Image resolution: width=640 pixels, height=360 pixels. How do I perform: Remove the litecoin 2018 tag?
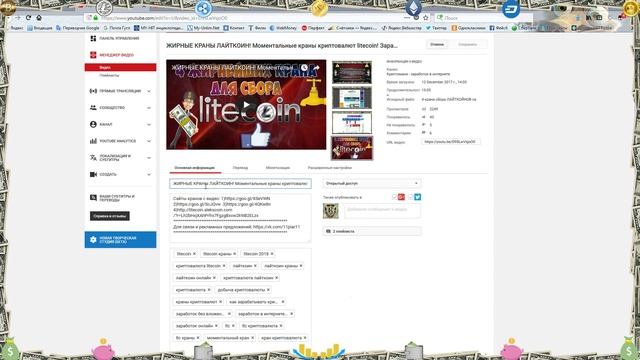pyautogui.click(x=272, y=254)
